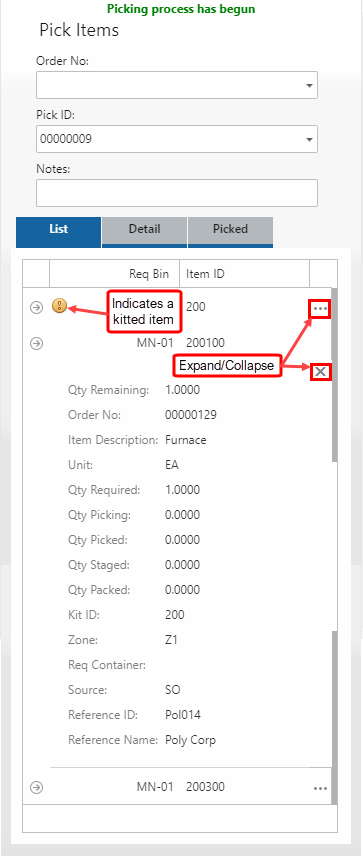Click the Qty Remaining value 1.0000
Viewport: 363px width, 856px height.
182,390
